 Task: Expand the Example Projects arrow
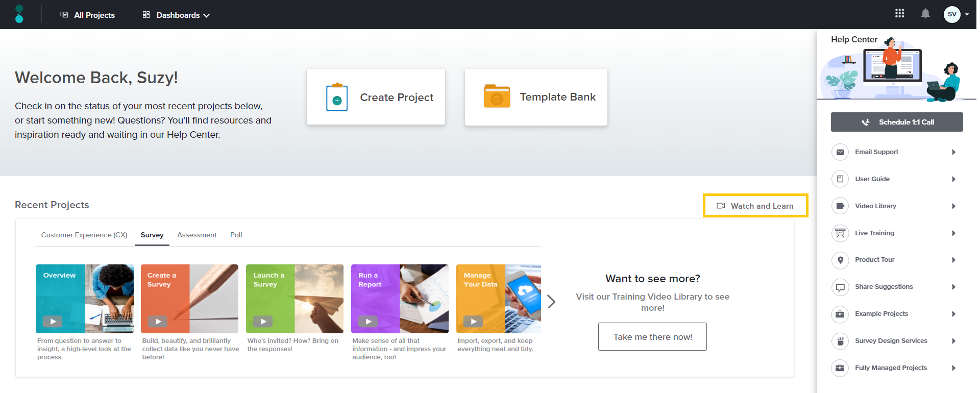click(x=953, y=314)
